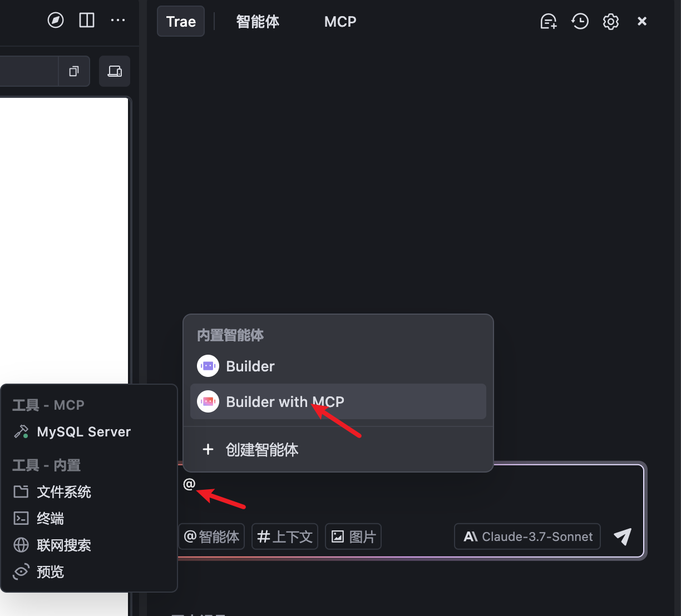The width and height of the screenshot is (681, 616).
Task: Click the 工具 - 内置 section heading
Action: click(47, 465)
